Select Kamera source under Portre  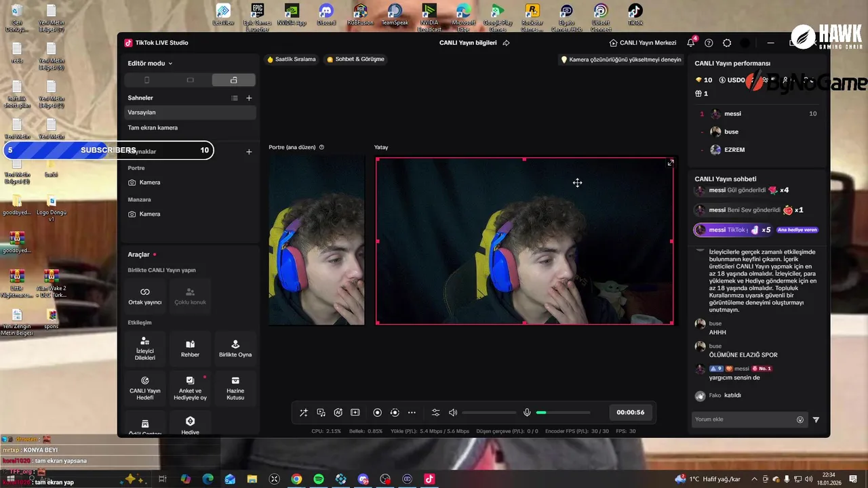pos(190,182)
